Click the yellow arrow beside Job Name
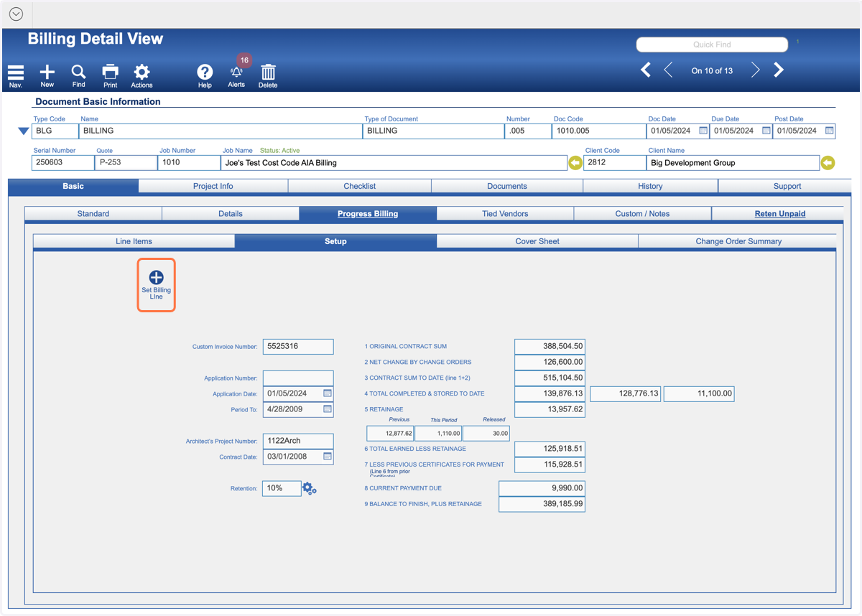 click(575, 164)
